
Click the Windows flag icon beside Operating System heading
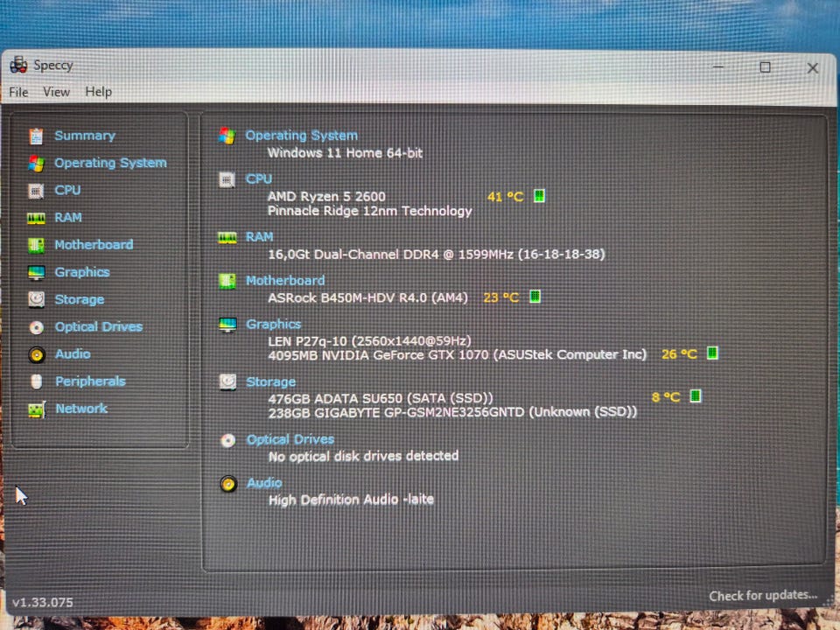point(227,136)
